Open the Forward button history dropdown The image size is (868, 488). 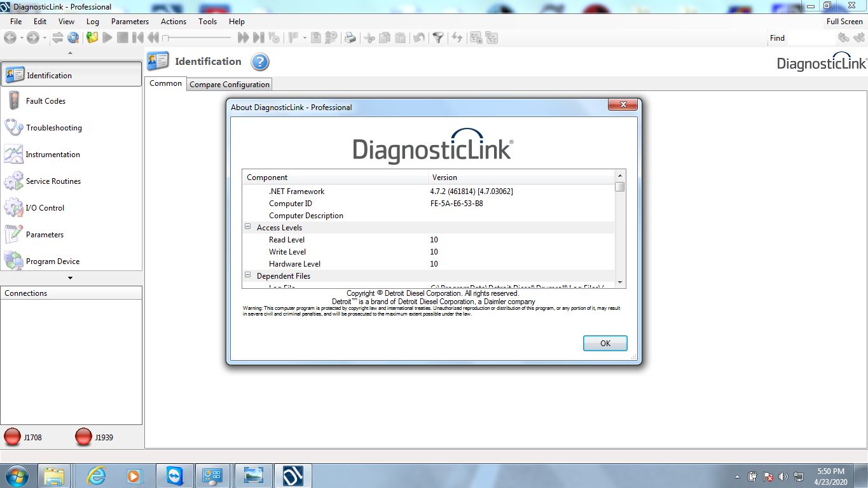click(44, 38)
